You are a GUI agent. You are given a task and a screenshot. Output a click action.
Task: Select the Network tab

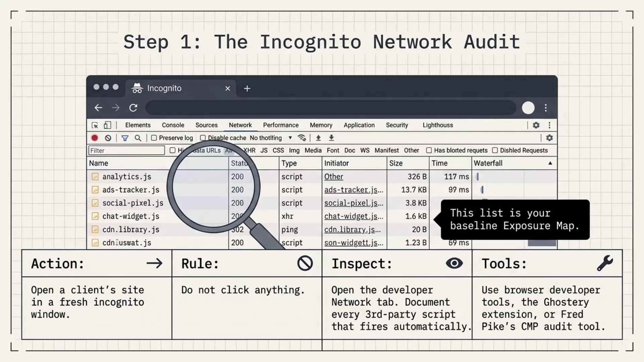click(x=240, y=125)
